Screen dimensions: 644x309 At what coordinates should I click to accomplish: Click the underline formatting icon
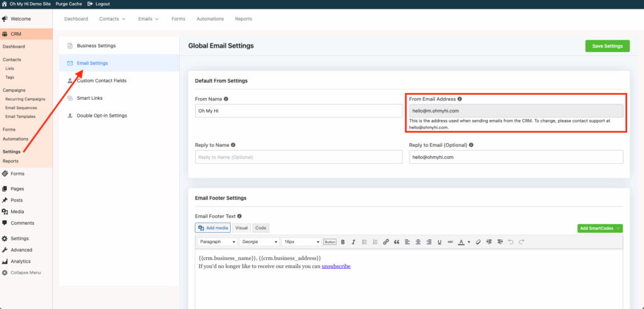tap(439, 242)
